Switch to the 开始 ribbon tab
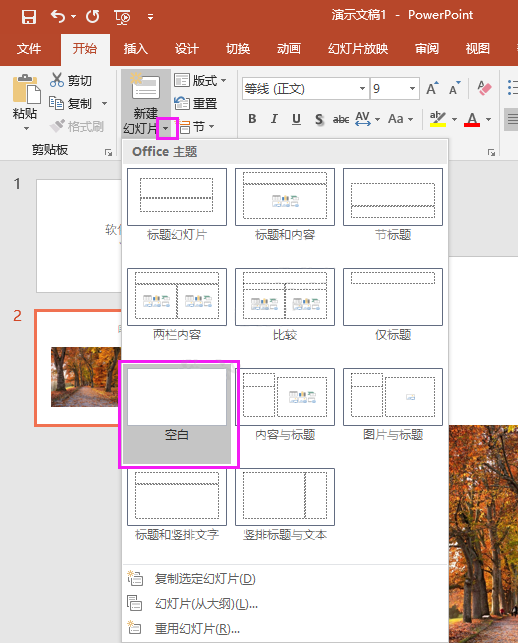Viewport: 518px width, 643px height. [85, 49]
